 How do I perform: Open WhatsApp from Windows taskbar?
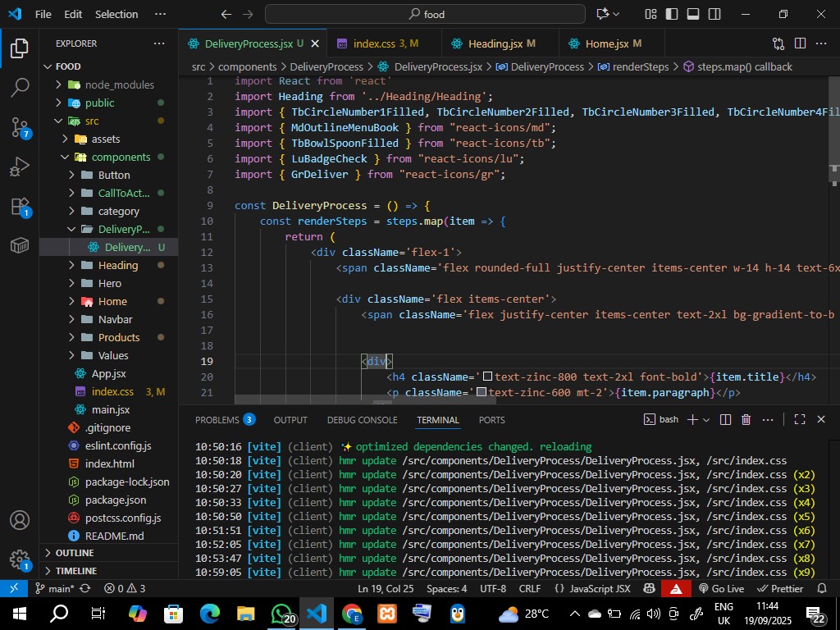[282, 614]
